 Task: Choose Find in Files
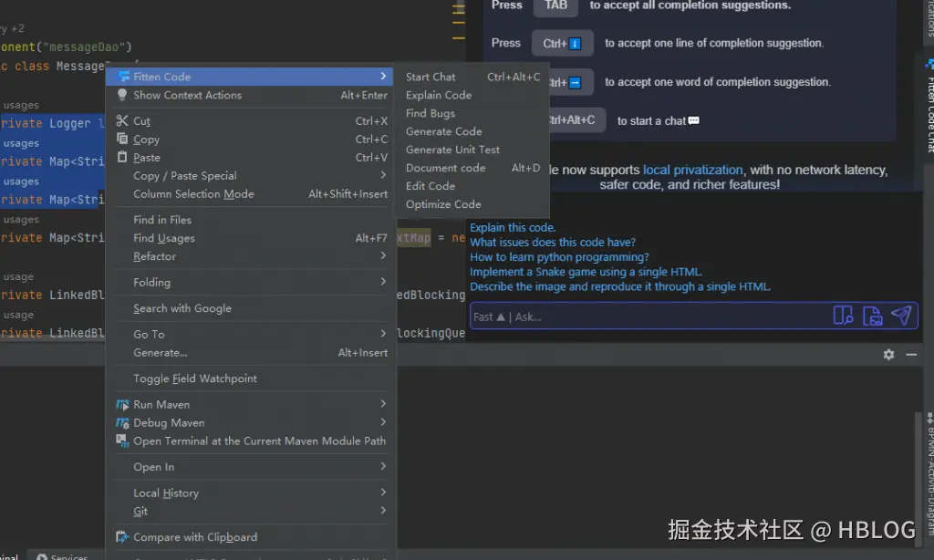pyautogui.click(x=251, y=220)
